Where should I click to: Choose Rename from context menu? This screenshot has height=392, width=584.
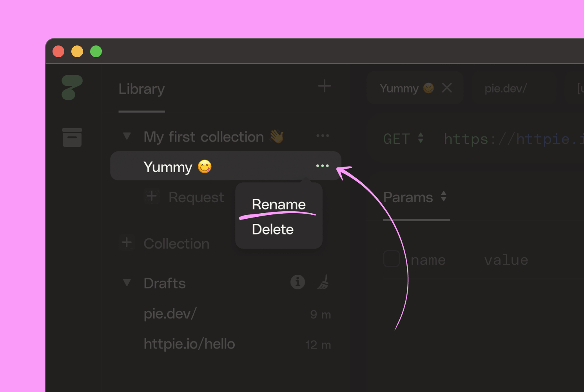(x=279, y=205)
